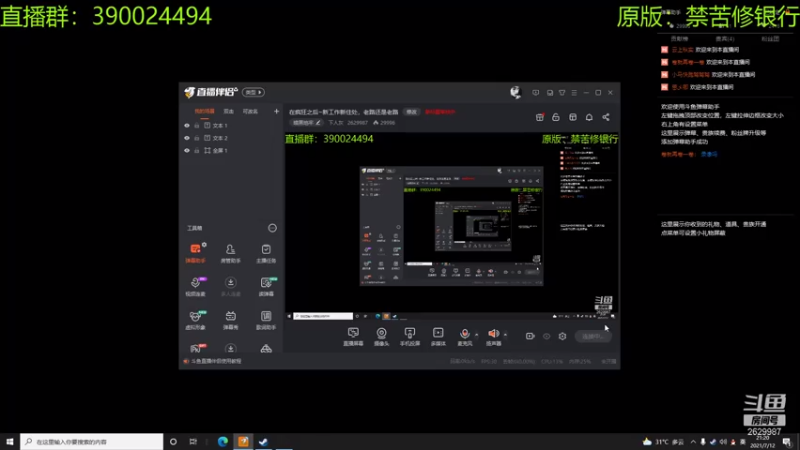Open Task View on taskbar
Image resolution: width=800 pixels, height=450 pixels.
193,442
